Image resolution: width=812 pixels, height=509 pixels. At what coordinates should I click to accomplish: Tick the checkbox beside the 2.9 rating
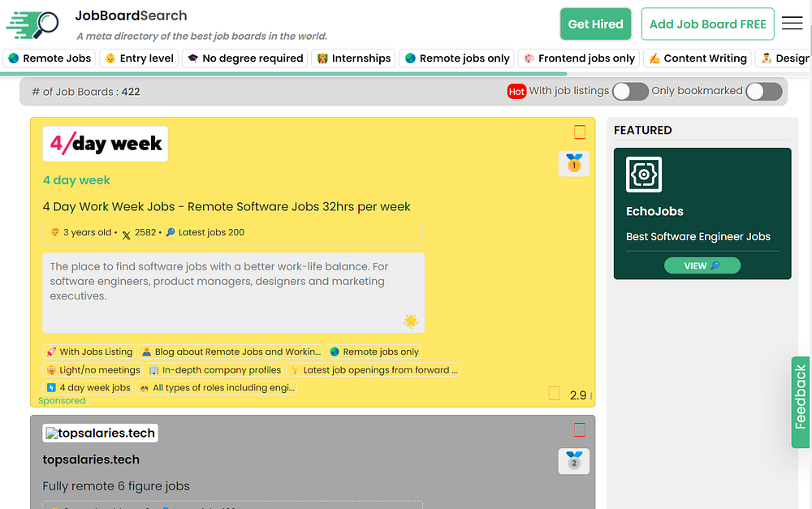click(x=554, y=393)
